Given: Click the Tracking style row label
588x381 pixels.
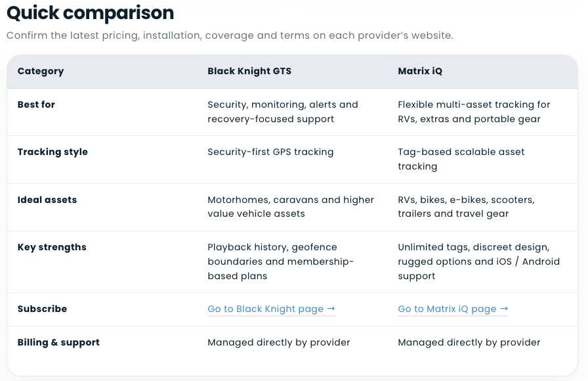Looking at the screenshot, I should [52, 152].
